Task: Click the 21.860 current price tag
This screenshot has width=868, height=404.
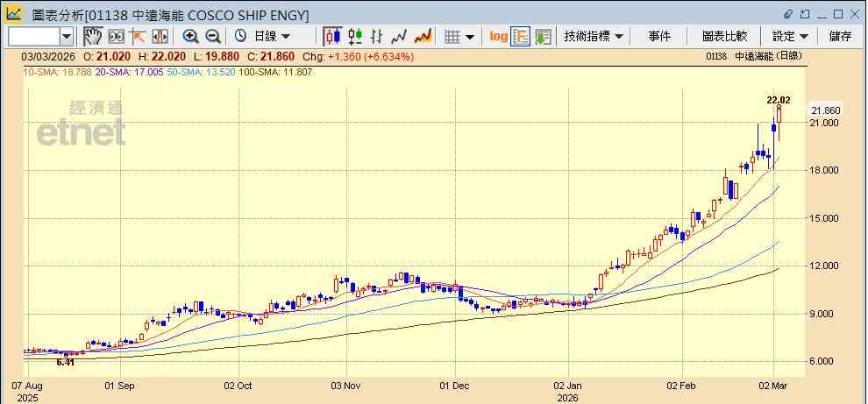Action: (x=826, y=110)
